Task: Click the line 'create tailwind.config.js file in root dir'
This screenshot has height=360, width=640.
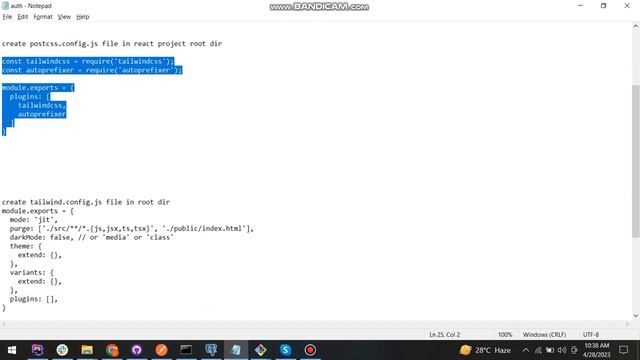Action: click(86, 202)
